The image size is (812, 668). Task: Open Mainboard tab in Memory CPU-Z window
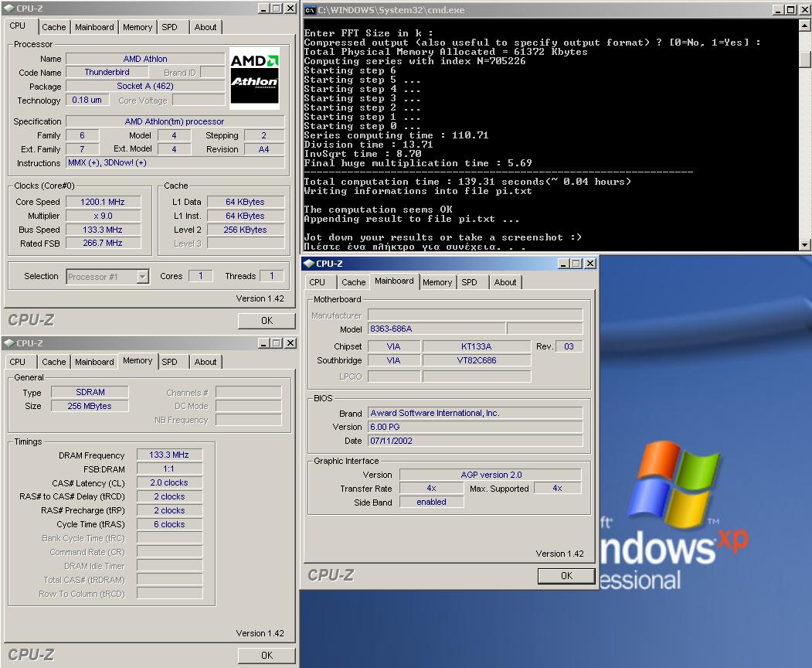click(x=94, y=362)
